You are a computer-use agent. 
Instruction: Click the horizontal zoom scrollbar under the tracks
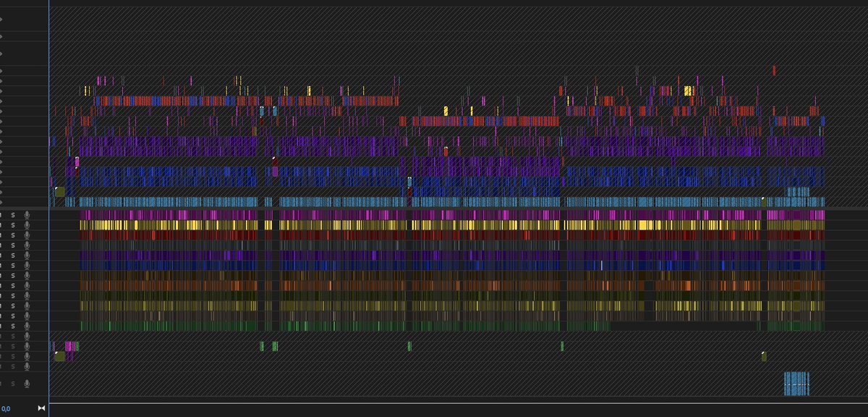[x=459, y=403]
